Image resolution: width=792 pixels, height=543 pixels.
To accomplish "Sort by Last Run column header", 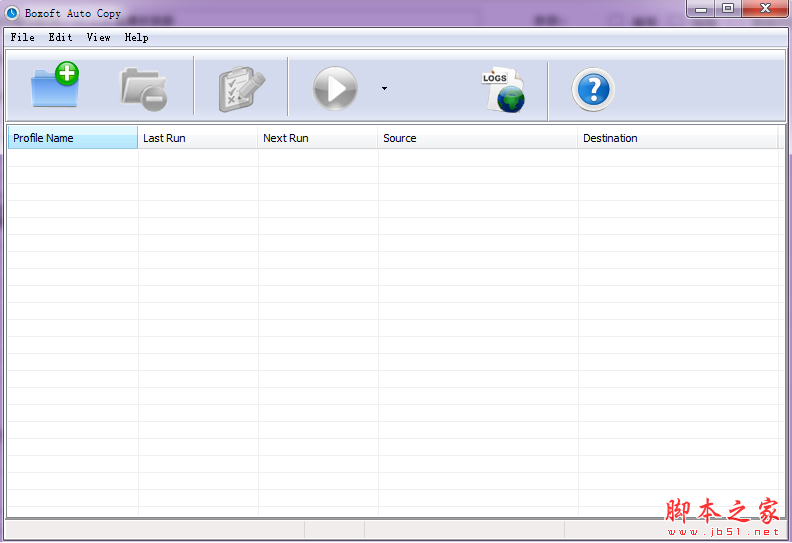I will point(197,138).
